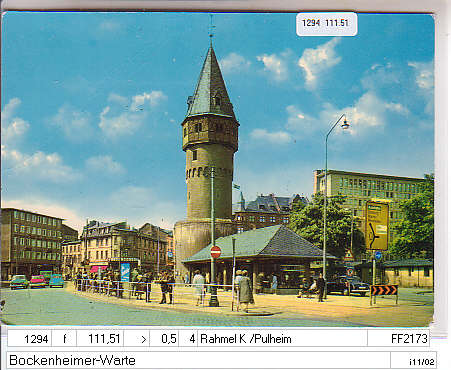Screen dimensions: 451x370
Task: Click the cell containing the number 4
Action: coord(188,339)
